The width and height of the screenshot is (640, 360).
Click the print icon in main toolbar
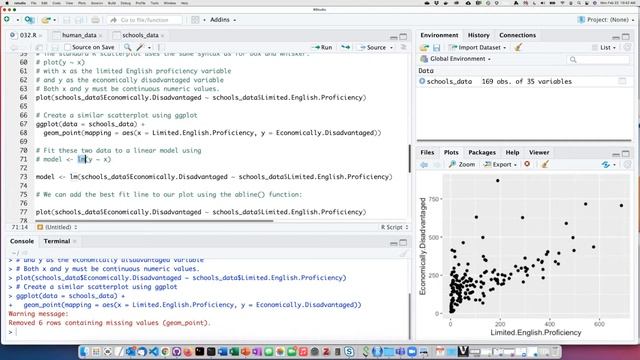tap(95, 20)
